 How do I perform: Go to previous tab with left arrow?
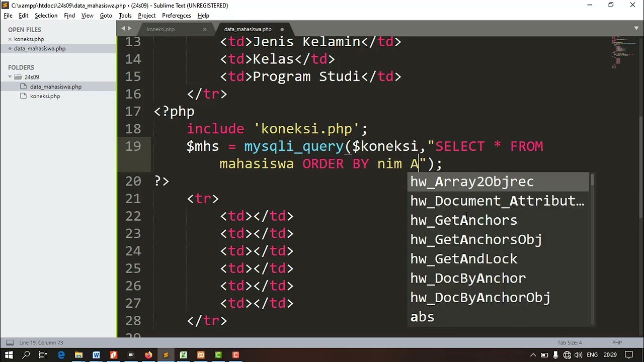point(123,29)
